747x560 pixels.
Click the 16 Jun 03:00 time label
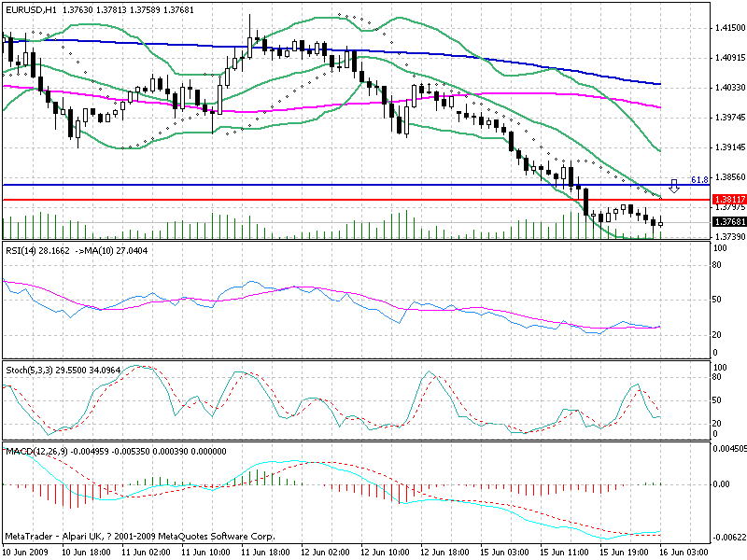[684, 552]
